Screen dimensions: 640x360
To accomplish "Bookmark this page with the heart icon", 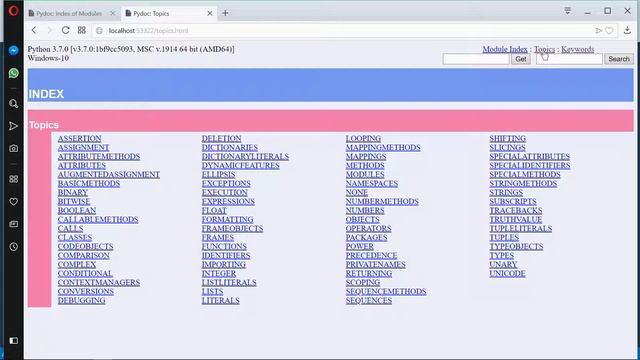I will [609, 31].
